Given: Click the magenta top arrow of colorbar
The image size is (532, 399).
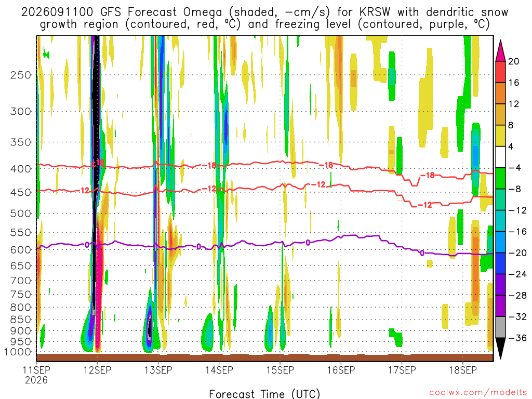Looking at the screenshot, I should click(500, 51).
